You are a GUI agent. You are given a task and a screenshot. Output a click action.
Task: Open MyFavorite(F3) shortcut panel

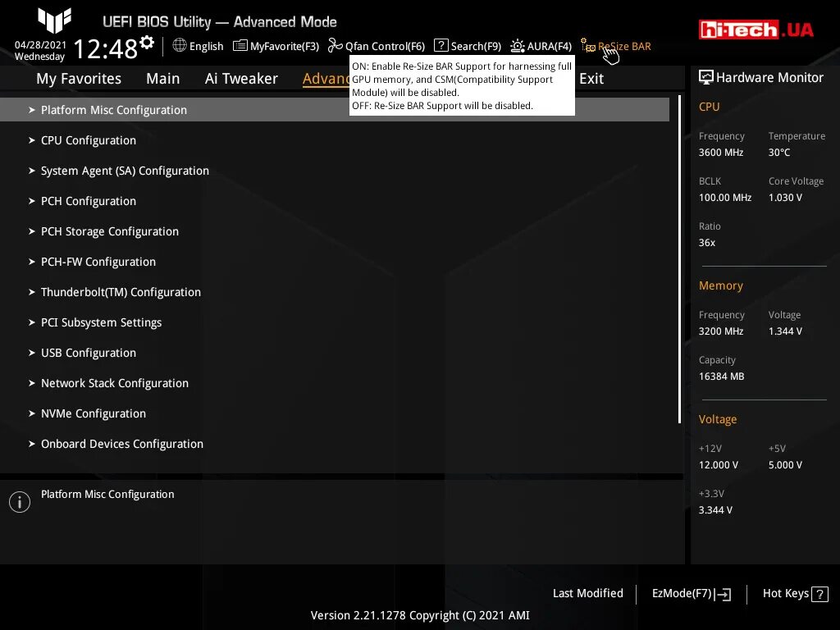pyautogui.click(x=276, y=46)
